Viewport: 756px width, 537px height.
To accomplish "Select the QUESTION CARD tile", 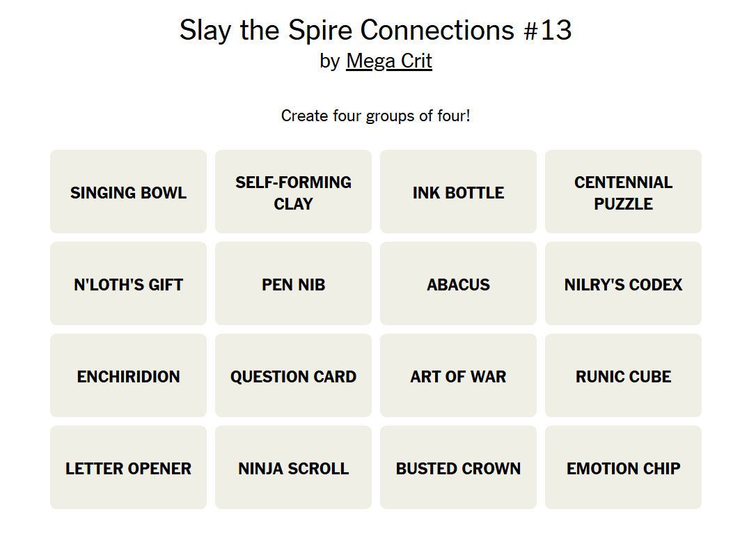I will 293,375.
